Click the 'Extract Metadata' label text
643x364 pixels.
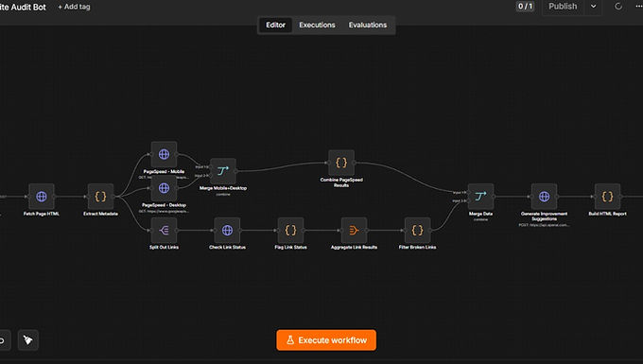[100, 214]
